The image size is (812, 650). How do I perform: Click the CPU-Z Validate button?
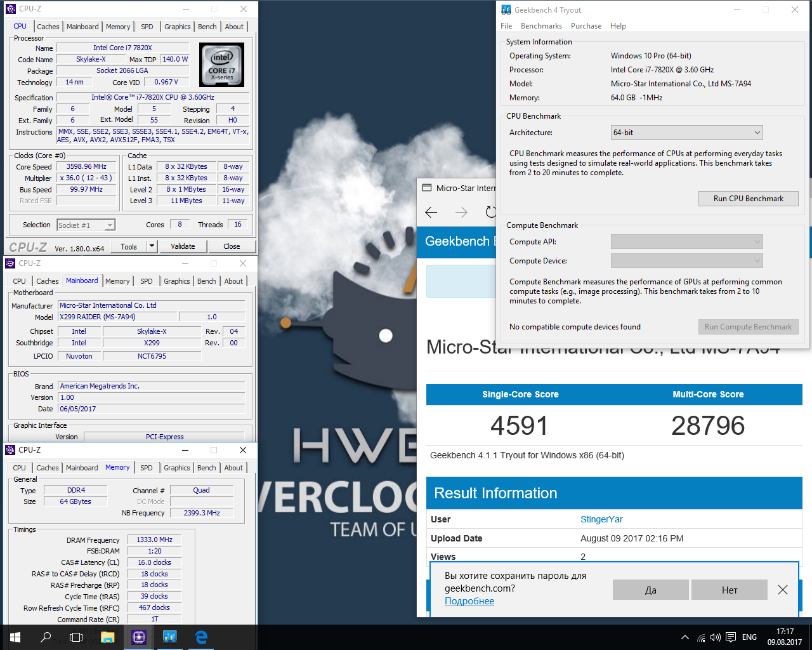(x=183, y=246)
